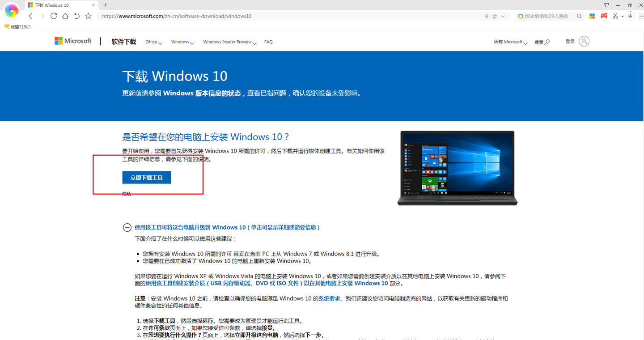Click the banner title 下载 Windows 10
Image resolution: width=644 pixels, height=340 pixels.
coord(175,76)
